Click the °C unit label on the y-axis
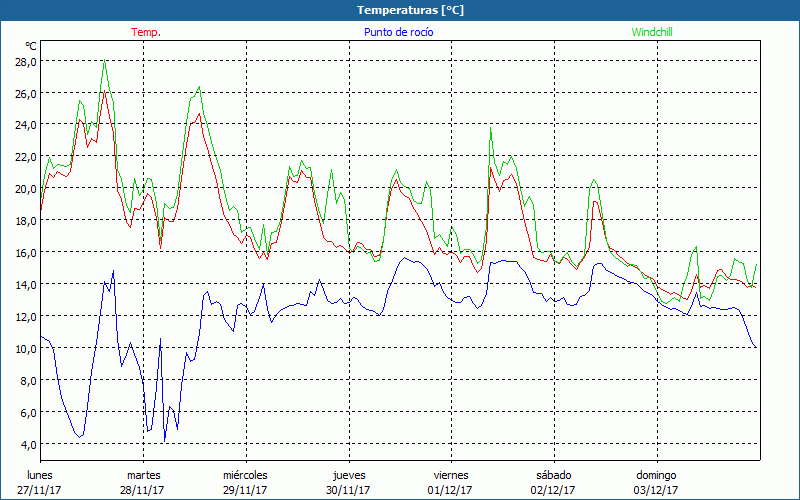This screenshot has width=800, height=500. tap(31, 46)
